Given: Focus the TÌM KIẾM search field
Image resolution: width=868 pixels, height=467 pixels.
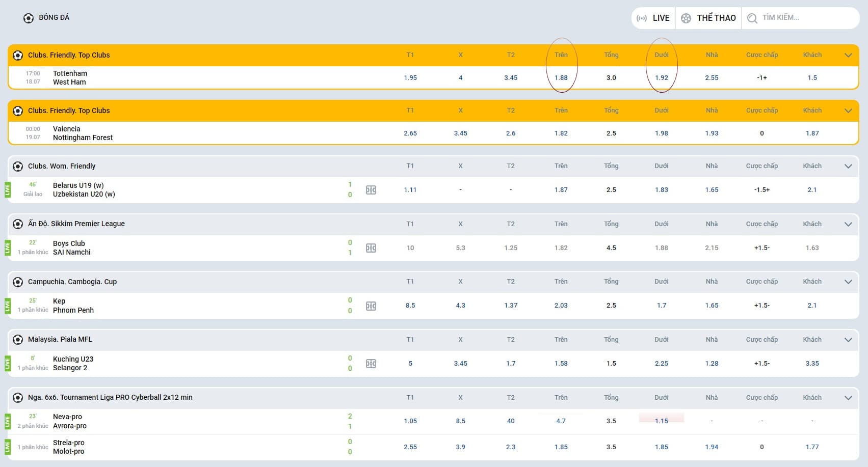Looking at the screenshot, I should click(x=800, y=18).
